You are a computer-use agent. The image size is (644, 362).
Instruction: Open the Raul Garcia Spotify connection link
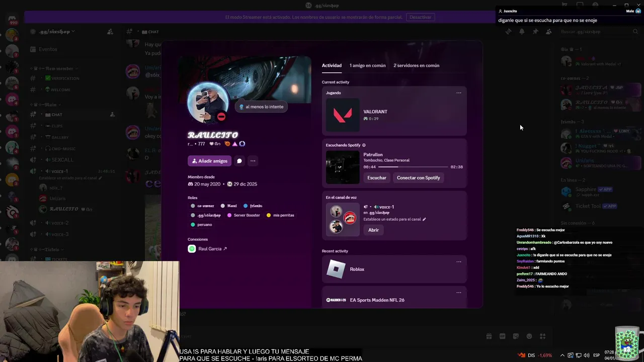(212, 249)
